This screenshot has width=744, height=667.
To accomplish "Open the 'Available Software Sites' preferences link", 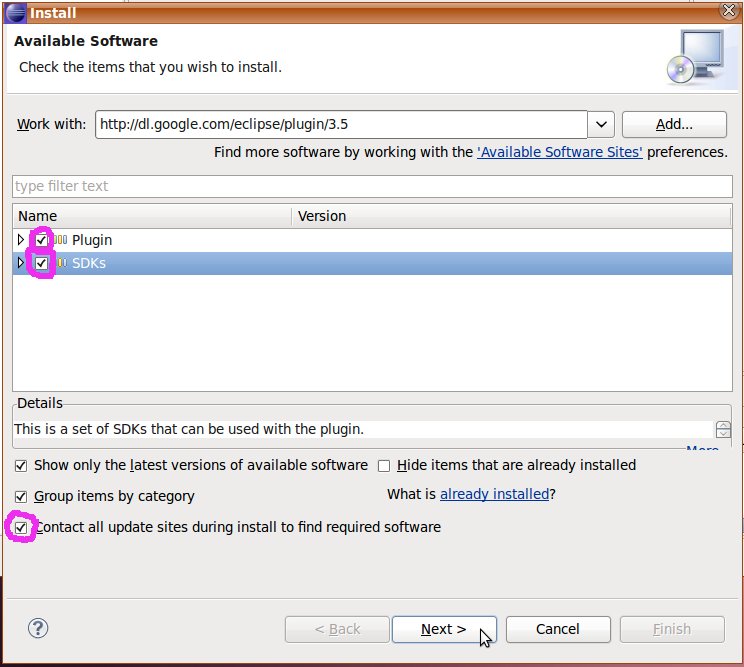I will [560, 153].
